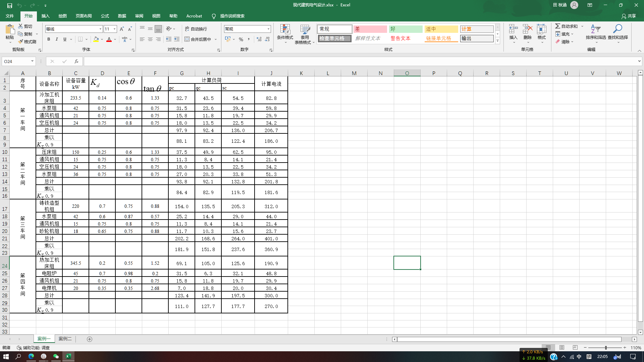This screenshot has height=362, width=644.
Task: Open the font color dropdown arrow
Action: [x=115, y=39]
